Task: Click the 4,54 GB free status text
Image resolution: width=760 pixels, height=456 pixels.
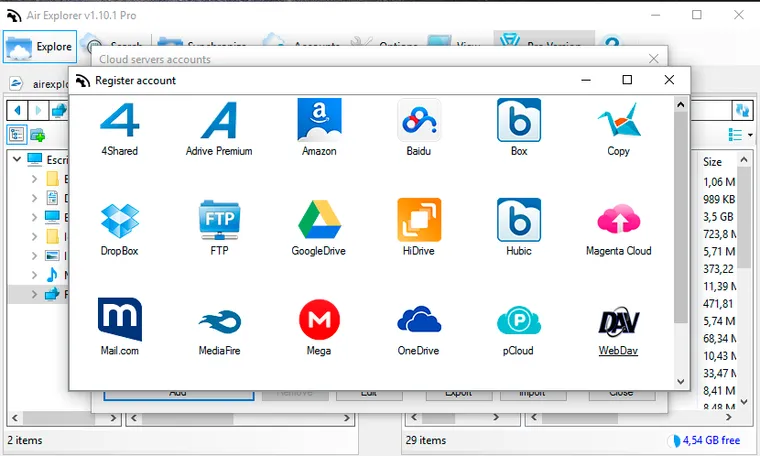Action: [x=711, y=440]
